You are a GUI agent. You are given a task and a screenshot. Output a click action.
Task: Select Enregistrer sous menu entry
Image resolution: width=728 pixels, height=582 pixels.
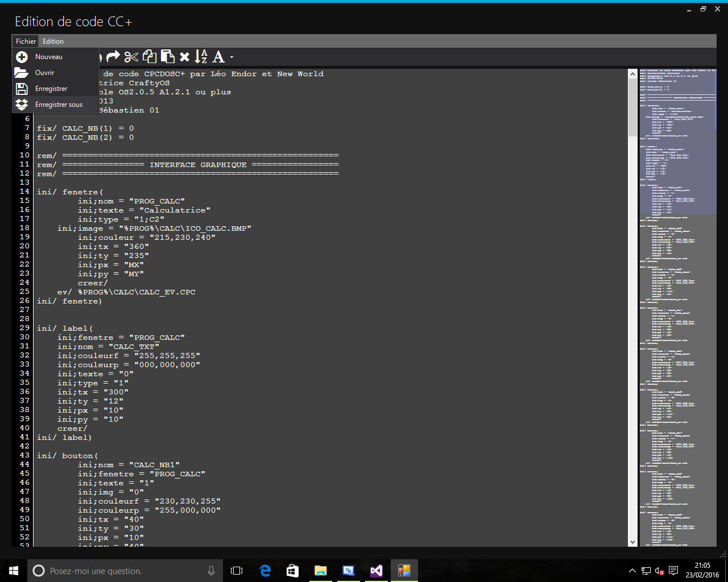(x=56, y=105)
